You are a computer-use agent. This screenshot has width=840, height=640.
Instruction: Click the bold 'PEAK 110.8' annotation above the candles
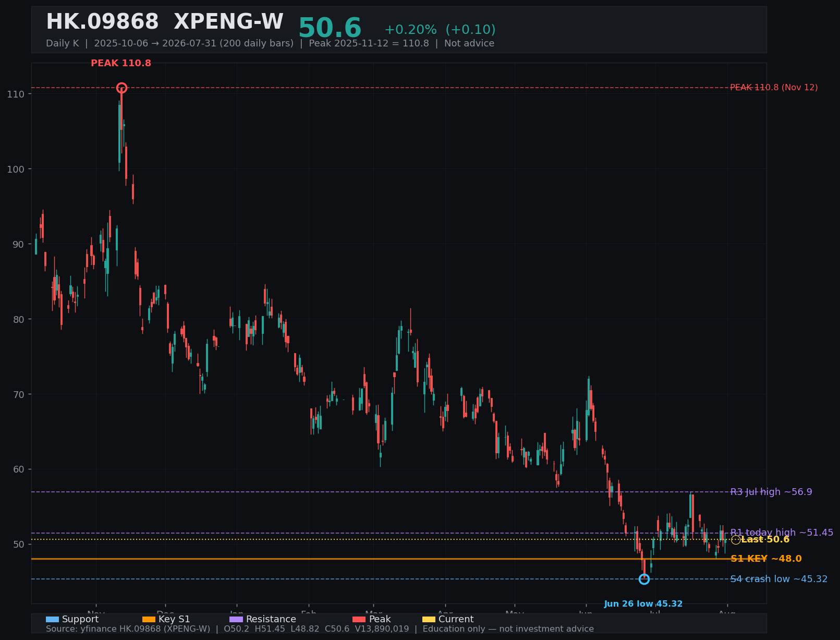click(x=121, y=63)
